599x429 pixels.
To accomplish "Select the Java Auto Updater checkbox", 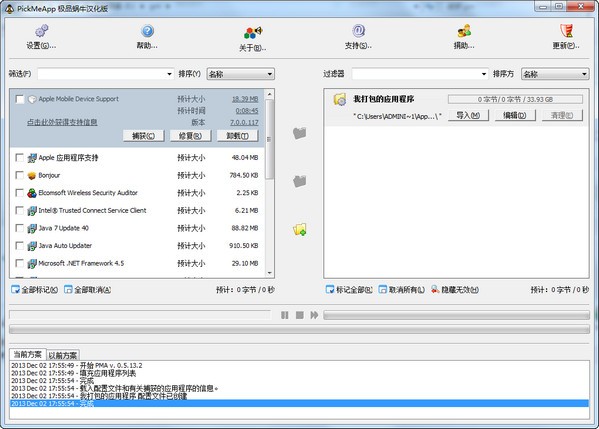I will click(x=19, y=246).
